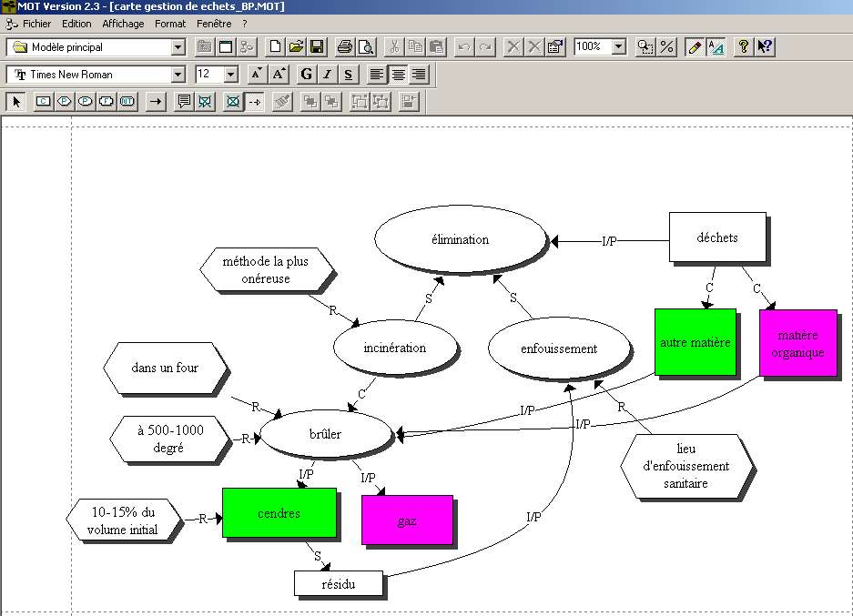Pick the concept (C) shape tool

point(43,102)
